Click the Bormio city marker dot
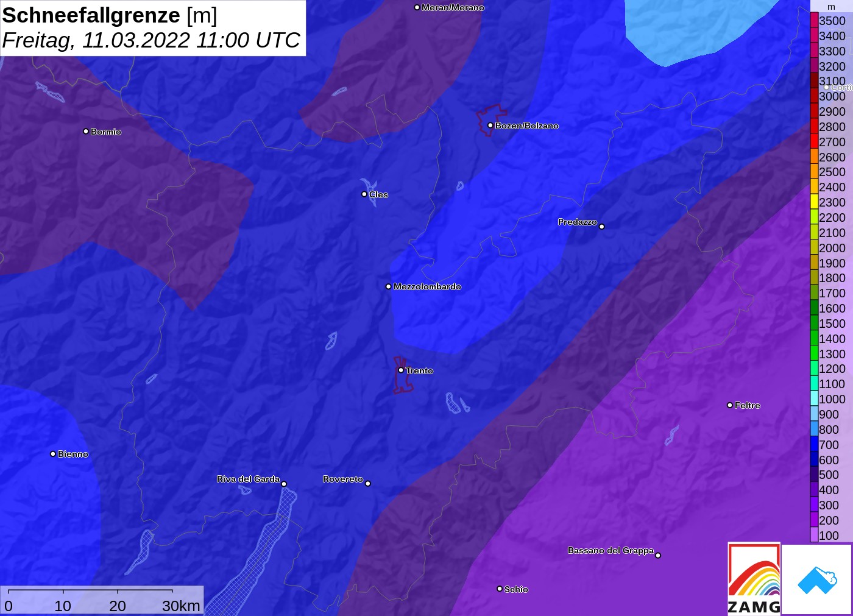This screenshot has width=853, height=616. [86, 131]
